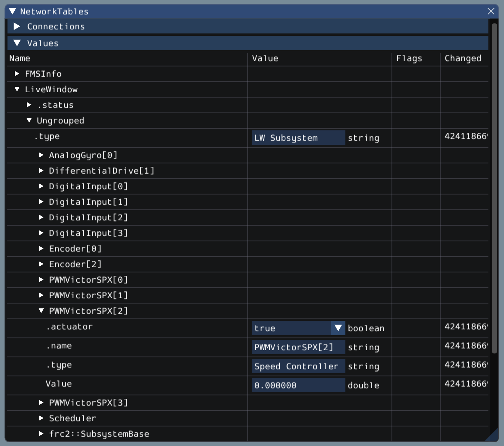Collapse the LiveWindow tree node
Image resolution: width=504 pixels, height=446 pixels.
pyautogui.click(x=17, y=89)
